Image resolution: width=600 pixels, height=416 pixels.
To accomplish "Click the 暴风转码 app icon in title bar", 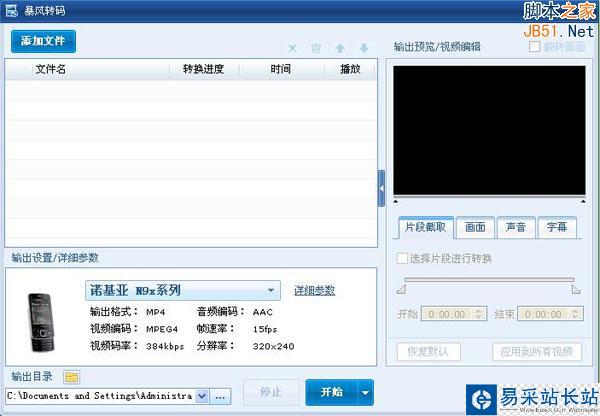I will pyautogui.click(x=11, y=11).
